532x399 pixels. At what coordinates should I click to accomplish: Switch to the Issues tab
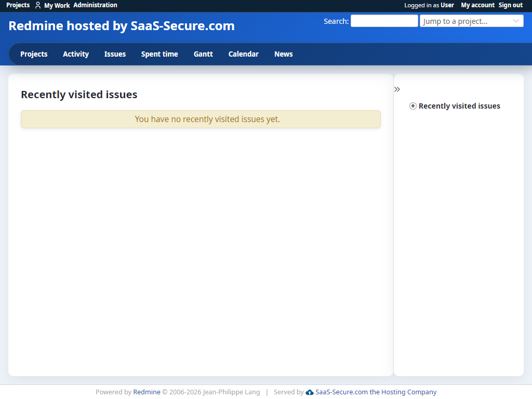click(115, 54)
